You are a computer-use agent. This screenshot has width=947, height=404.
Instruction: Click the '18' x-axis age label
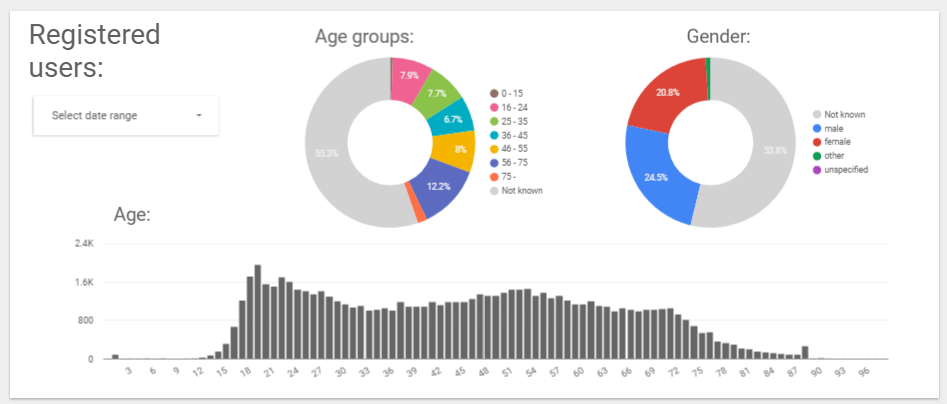click(x=246, y=371)
